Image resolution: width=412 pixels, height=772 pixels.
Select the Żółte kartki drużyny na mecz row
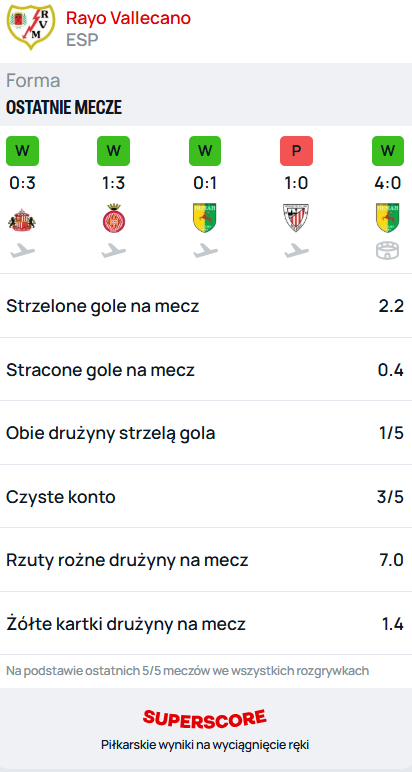click(x=206, y=624)
